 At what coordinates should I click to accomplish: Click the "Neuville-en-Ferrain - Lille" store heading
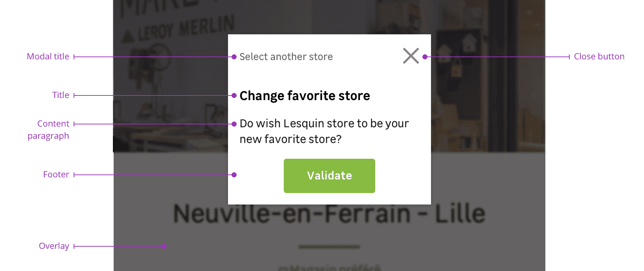pos(329,214)
